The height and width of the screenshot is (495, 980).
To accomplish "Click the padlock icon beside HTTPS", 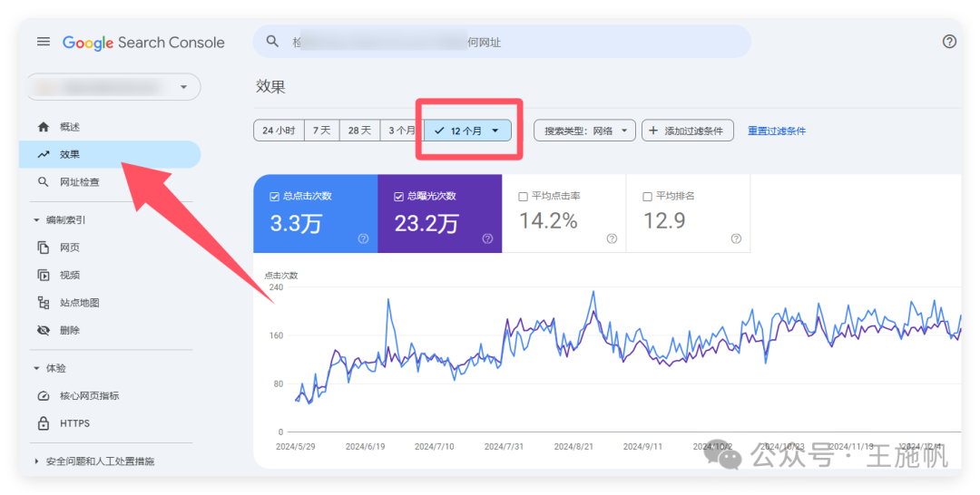I will 44,423.
